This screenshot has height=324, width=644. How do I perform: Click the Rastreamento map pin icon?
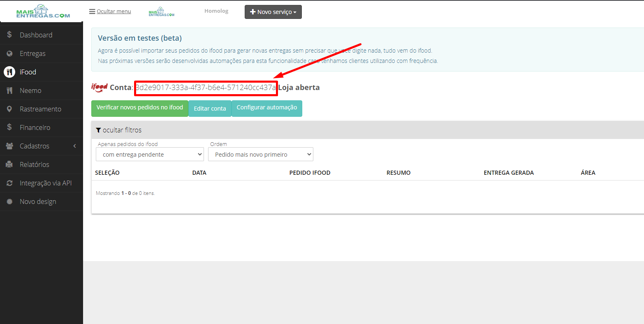pyautogui.click(x=9, y=109)
